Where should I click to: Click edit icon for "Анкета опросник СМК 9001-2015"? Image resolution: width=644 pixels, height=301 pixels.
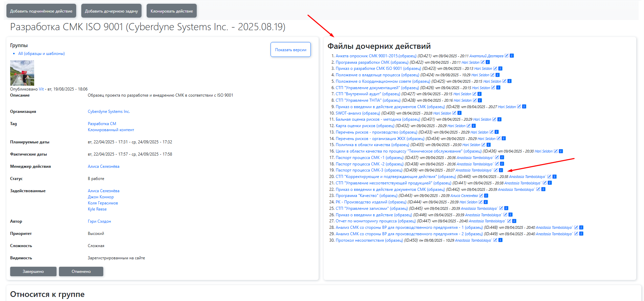[507, 56]
